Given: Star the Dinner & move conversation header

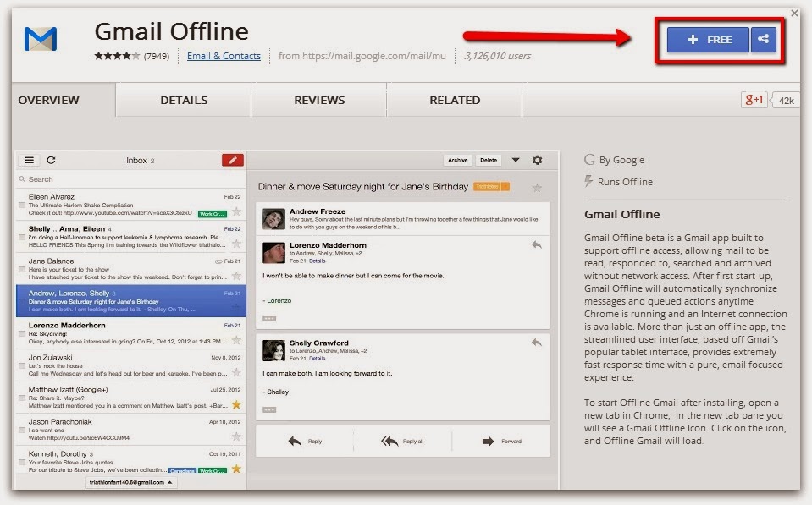Looking at the screenshot, I should click(537, 188).
